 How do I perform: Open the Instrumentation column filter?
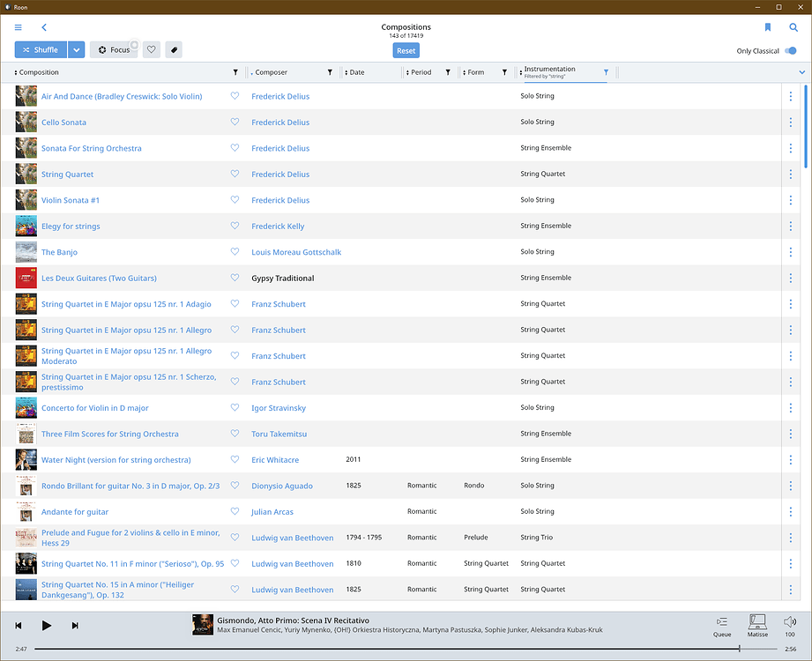[x=606, y=71]
